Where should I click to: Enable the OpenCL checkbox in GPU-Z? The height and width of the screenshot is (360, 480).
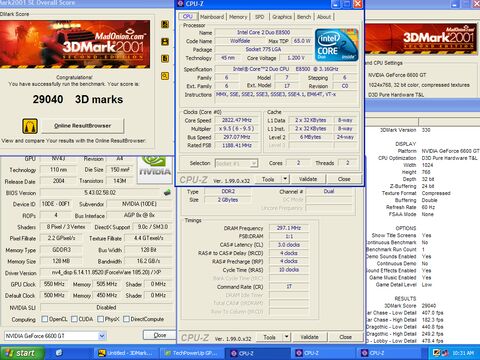[44, 319]
